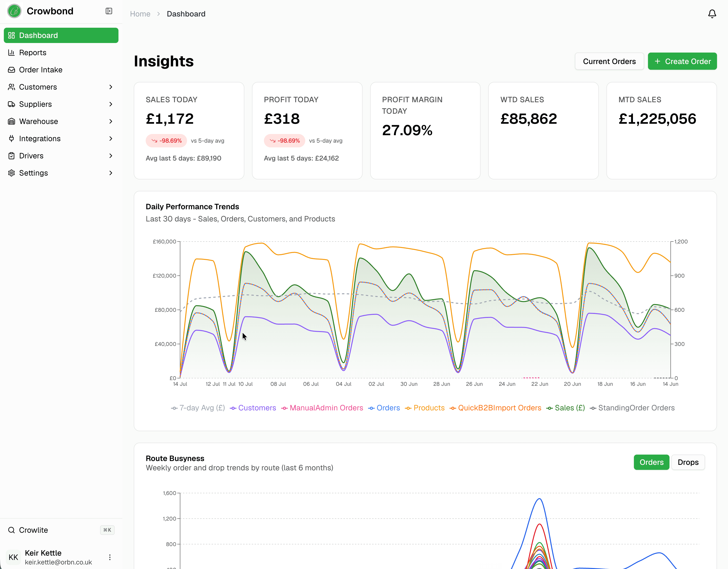
Task: Open the MTD Sales card
Action: click(661, 131)
